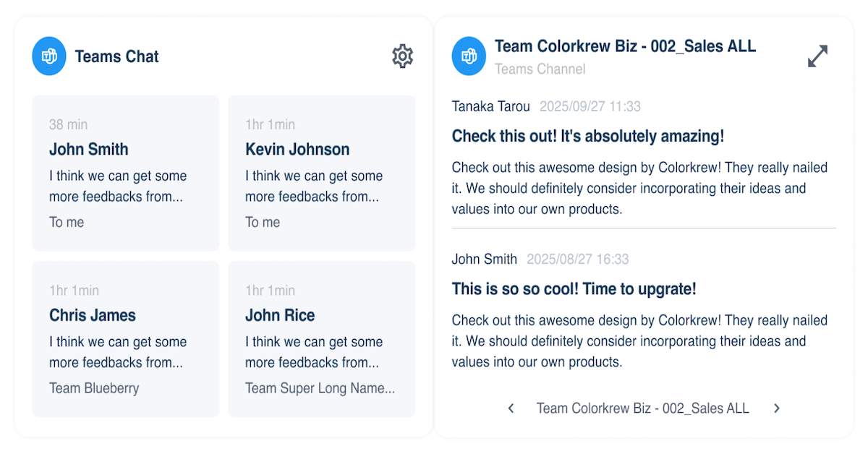Go to previous channel using left chevron

(511, 408)
